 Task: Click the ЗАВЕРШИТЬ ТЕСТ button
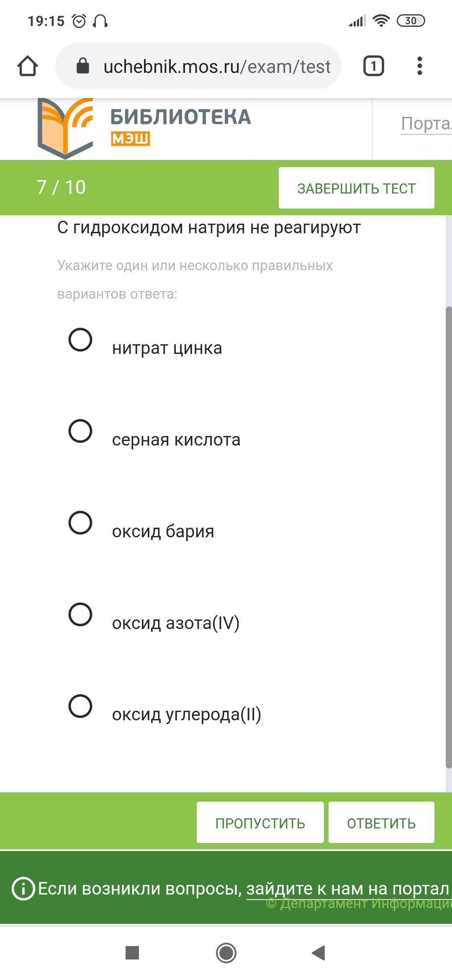pyautogui.click(x=357, y=188)
